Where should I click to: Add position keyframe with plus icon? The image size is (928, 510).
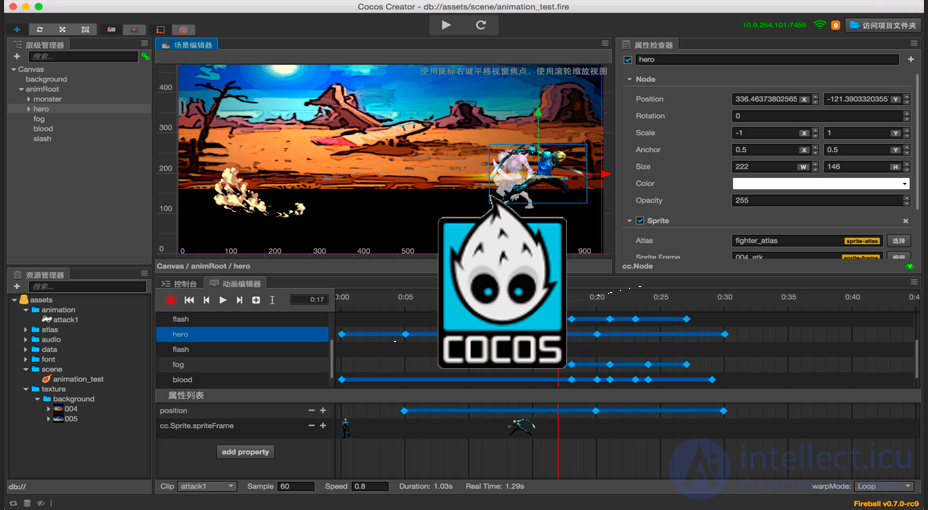coord(323,410)
